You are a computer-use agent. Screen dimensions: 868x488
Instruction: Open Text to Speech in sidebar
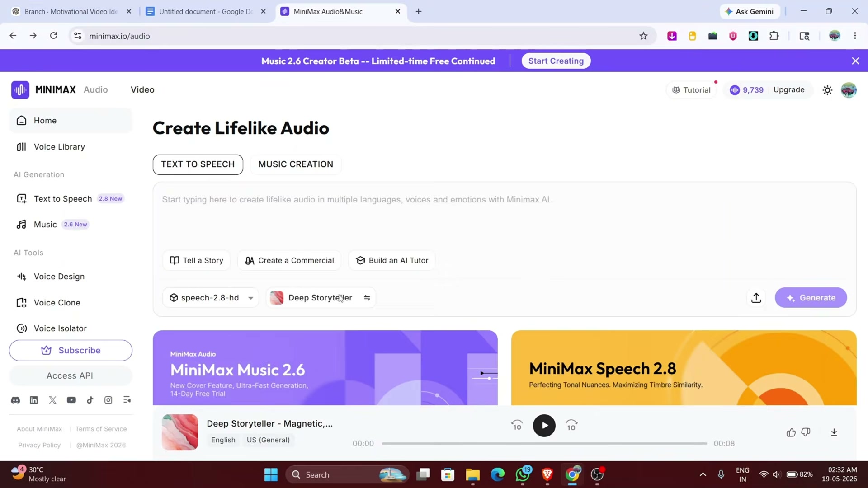tap(71, 199)
